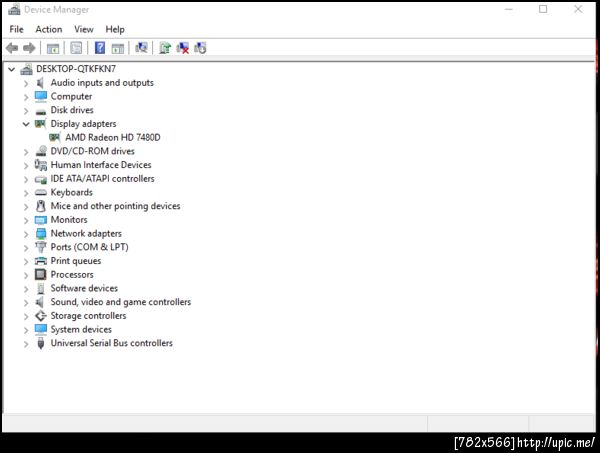Select DESKTOP-QTKFKN7 computer name

[x=76, y=69]
